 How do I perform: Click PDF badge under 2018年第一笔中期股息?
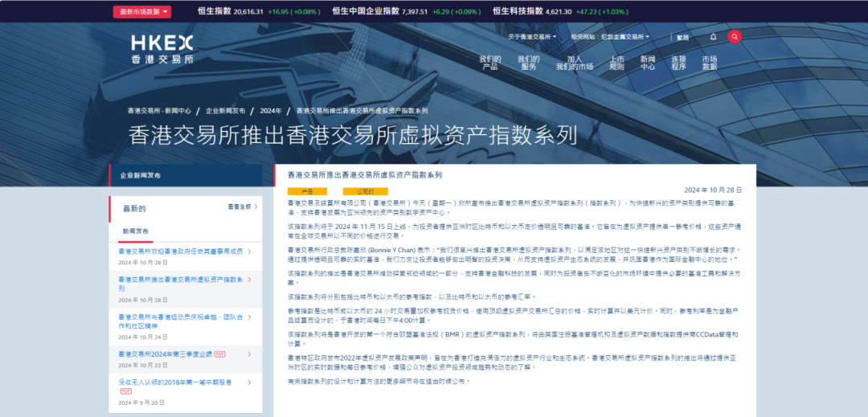(x=126, y=391)
